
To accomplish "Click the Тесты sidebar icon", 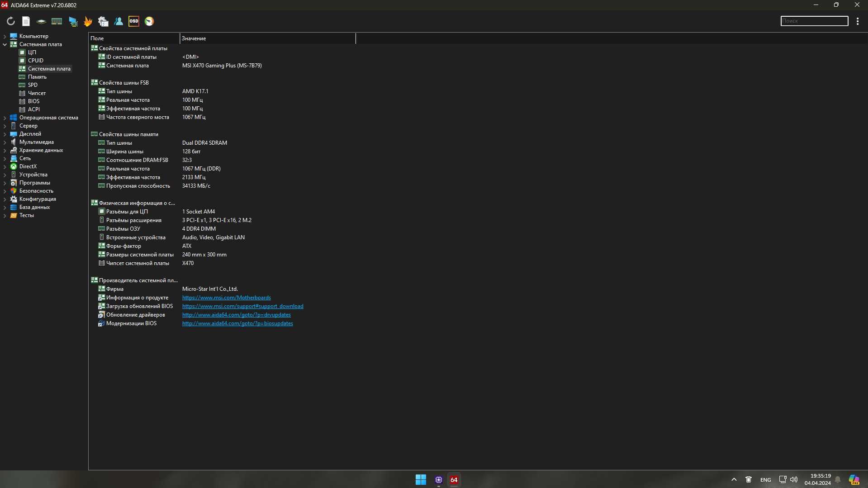I will 14,215.
